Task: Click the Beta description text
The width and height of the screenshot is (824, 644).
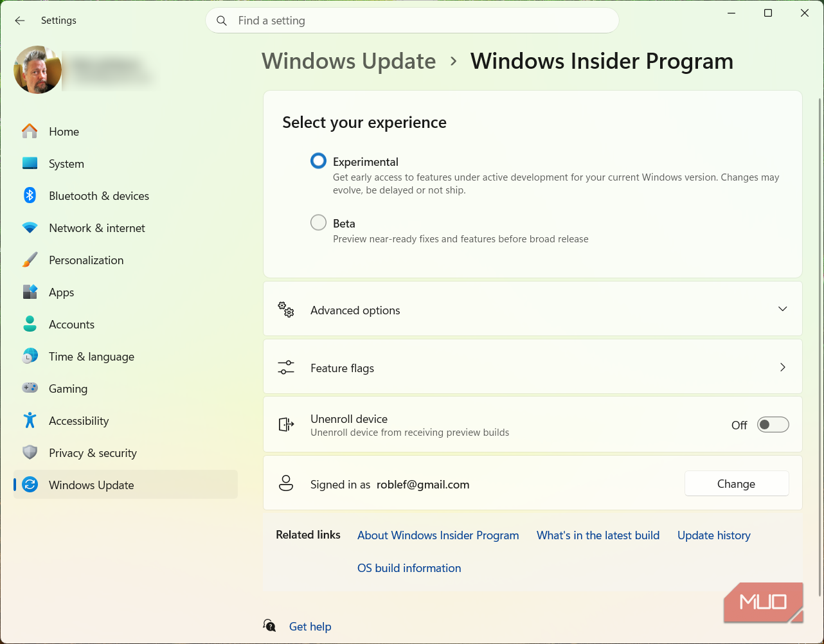Action: [x=461, y=239]
